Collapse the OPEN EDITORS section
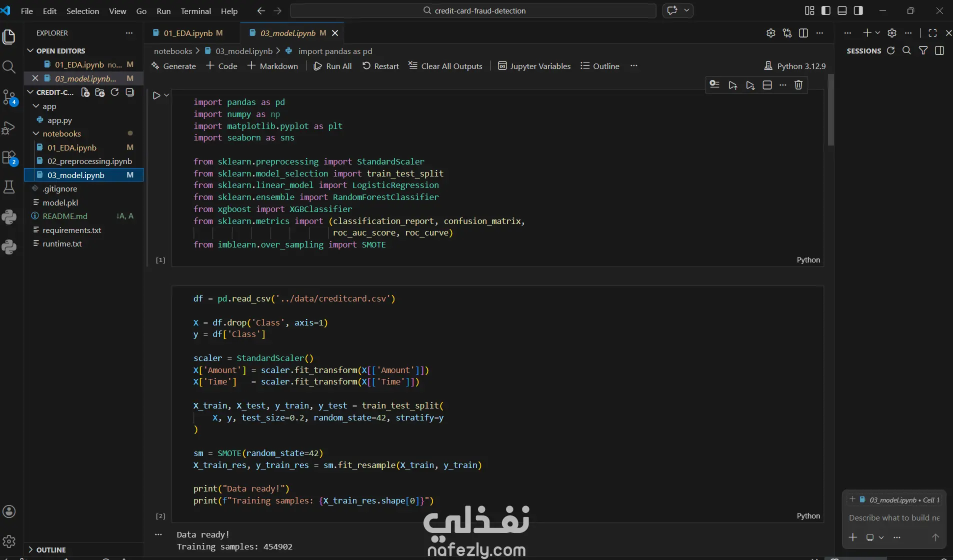The image size is (953, 560). (30, 50)
